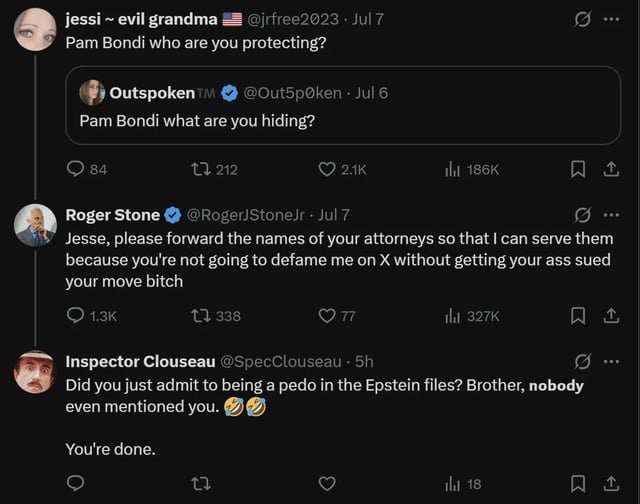Reply to jessi's Pam Bondi tweet
This screenshot has width=640, height=504.
point(75,170)
